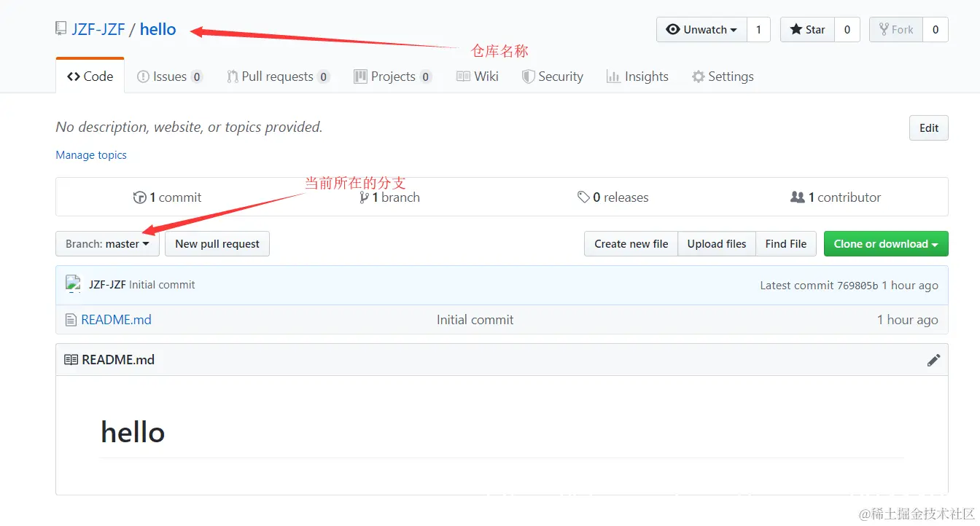Click the pencil icon to edit README
Image resolution: width=980 pixels, height=526 pixels.
point(933,360)
